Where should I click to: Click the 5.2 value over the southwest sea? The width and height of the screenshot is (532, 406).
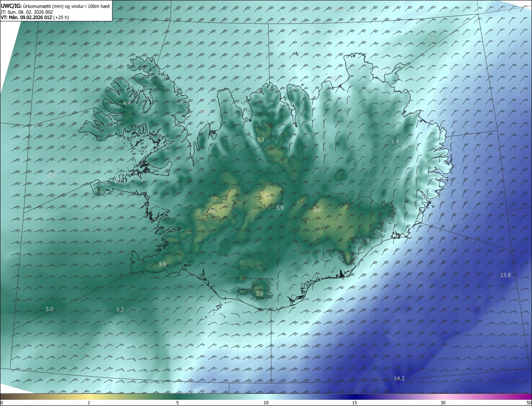[x=120, y=310]
